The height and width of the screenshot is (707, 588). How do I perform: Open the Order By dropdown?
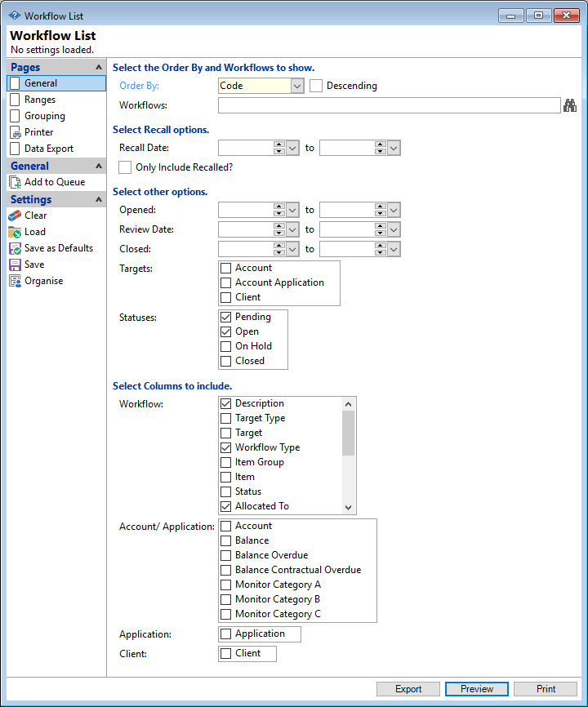297,86
